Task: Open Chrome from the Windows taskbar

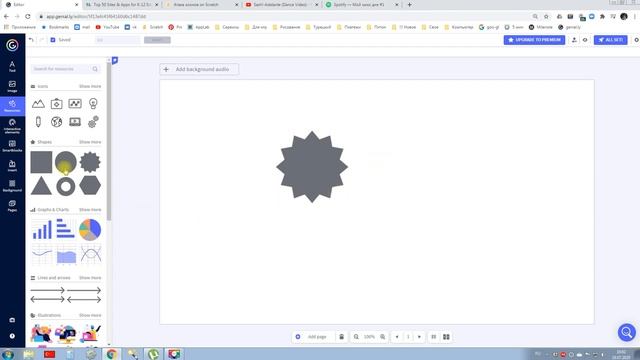Action: click(x=112, y=354)
